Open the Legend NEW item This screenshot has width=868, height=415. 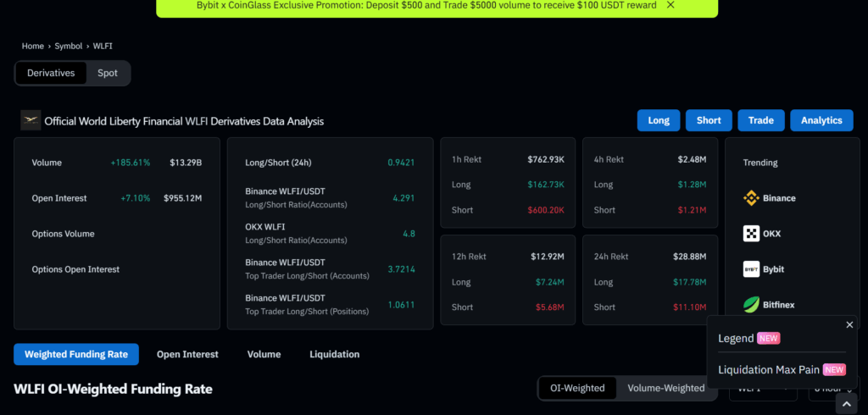pyautogui.click(x=749, y=338)
